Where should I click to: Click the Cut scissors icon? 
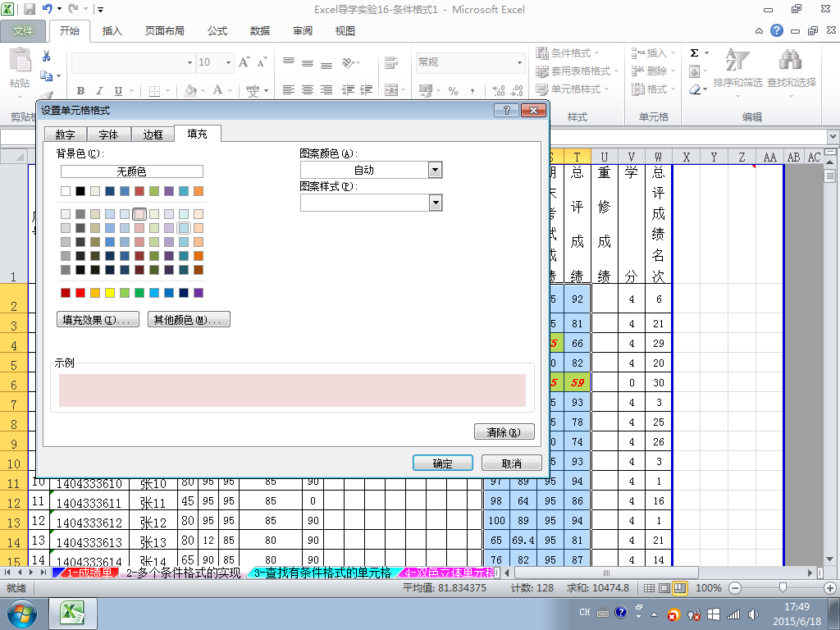[x=47, y=56]
